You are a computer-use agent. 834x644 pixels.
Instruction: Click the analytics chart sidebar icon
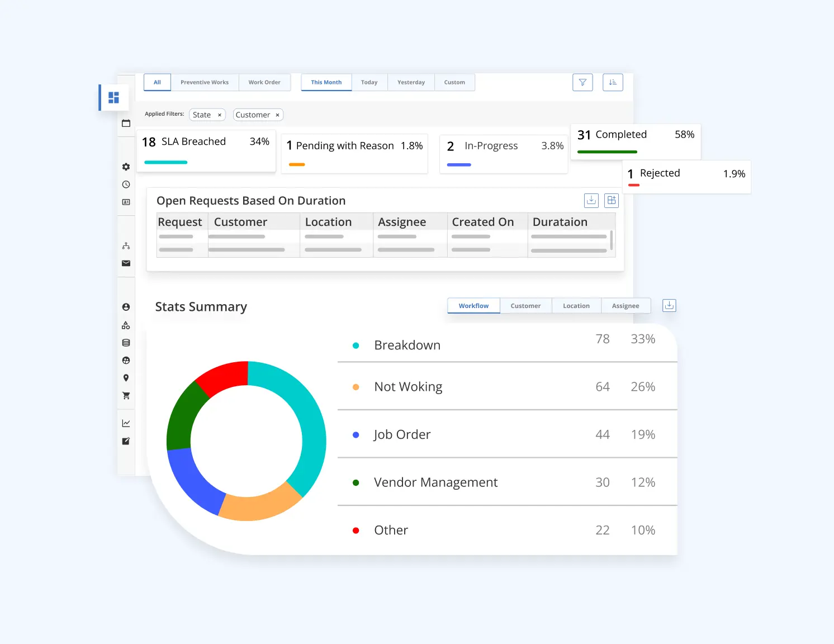point(126,423)
